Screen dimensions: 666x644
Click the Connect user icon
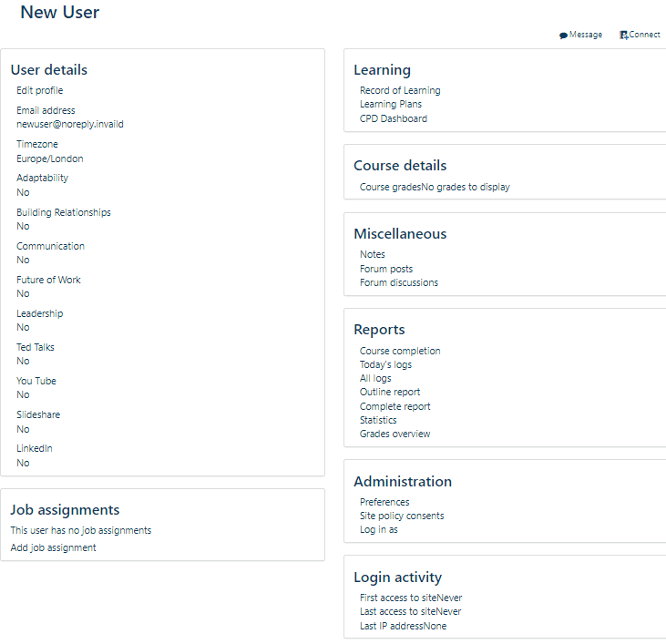coord(623,36)
